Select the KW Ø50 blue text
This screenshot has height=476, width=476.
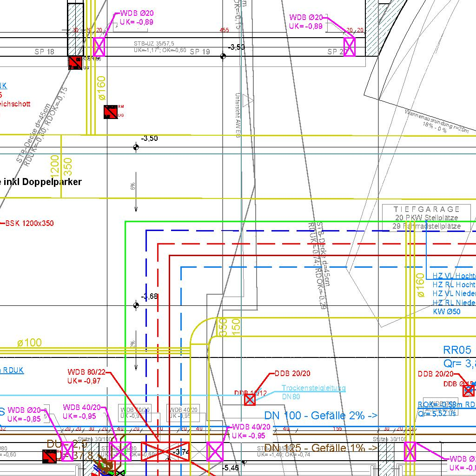tap(447, 311)
